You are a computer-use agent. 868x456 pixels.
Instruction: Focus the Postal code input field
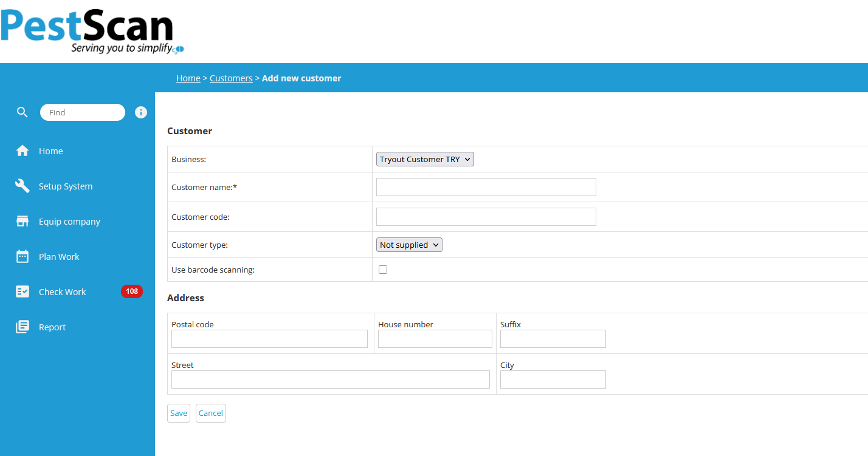click(269, 339)
